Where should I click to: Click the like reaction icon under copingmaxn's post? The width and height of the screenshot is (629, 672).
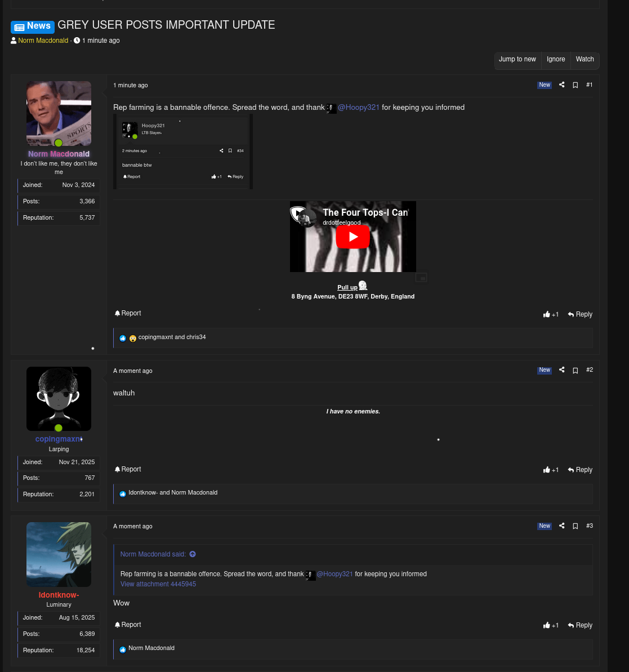(x=123, y=493)
